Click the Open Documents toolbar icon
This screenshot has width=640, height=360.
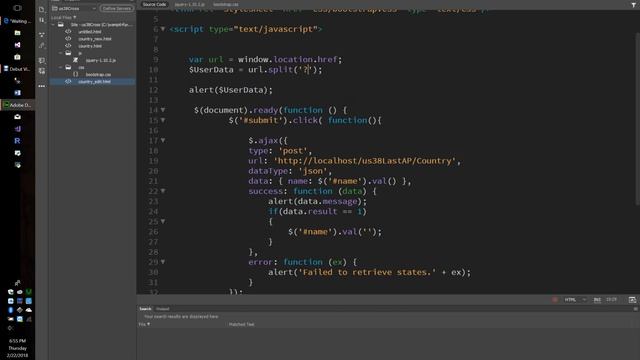pyautogui.click(x=42, y=9)
